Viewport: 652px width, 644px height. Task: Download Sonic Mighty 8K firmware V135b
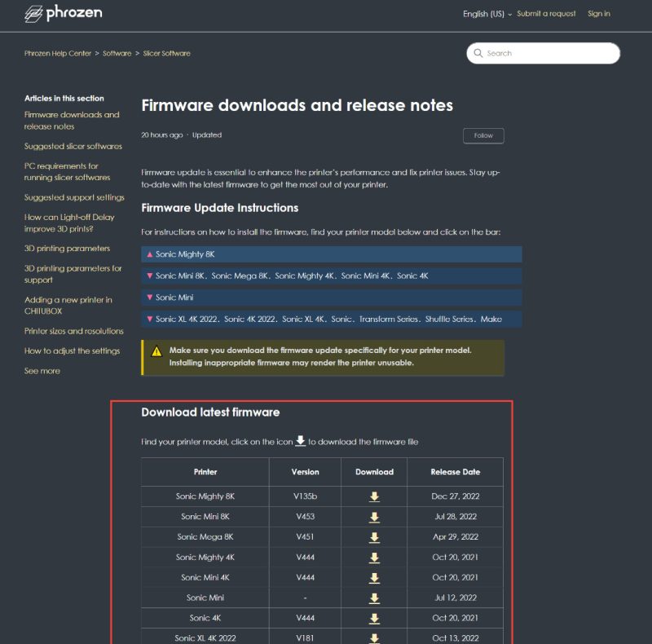click(x=374, y=496)
